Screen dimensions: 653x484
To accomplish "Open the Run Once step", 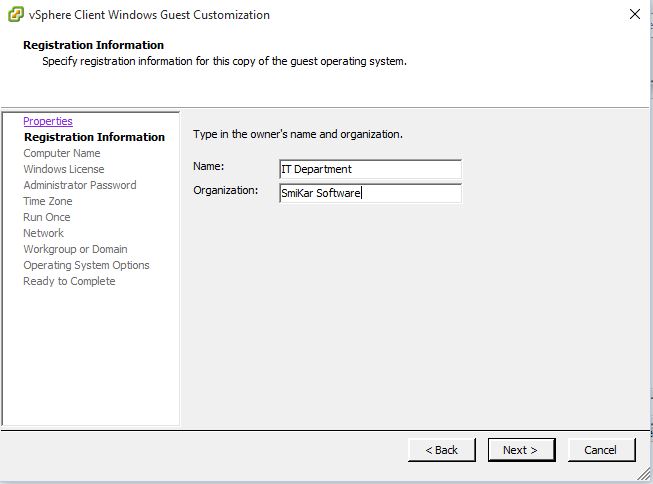I will [x=47, y=217].
